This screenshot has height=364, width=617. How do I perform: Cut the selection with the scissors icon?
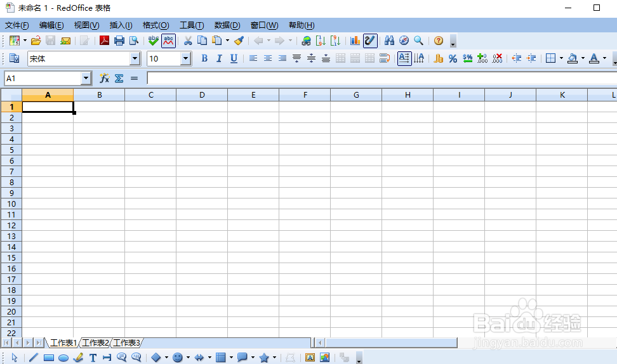coord(188,41)
